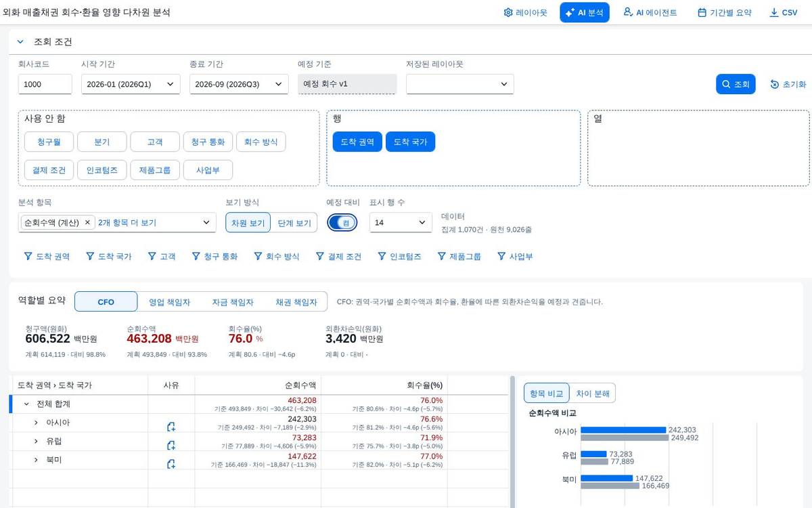Screen dimensions: 812x508
Task: Select the unused 결제 조건 dimension chip
Action: (x=49, y=170)
